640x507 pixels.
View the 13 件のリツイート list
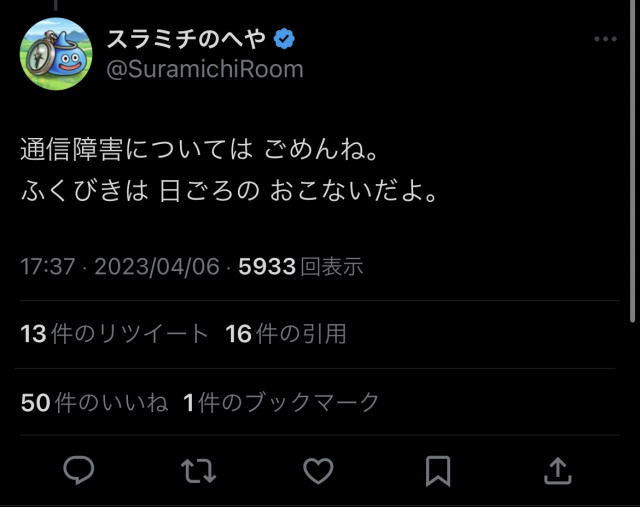tap(115, 334)
